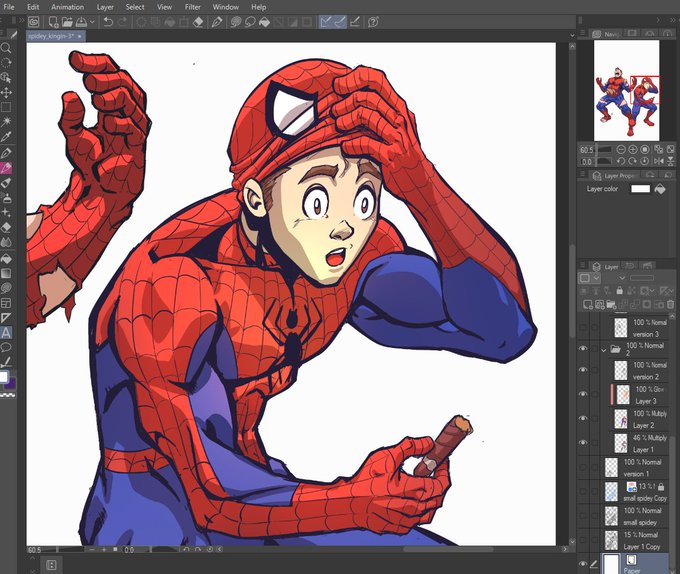Screen dimensions: 680x574
Task: Click the Layer color white swatch
Action: (x=641, y=189)
